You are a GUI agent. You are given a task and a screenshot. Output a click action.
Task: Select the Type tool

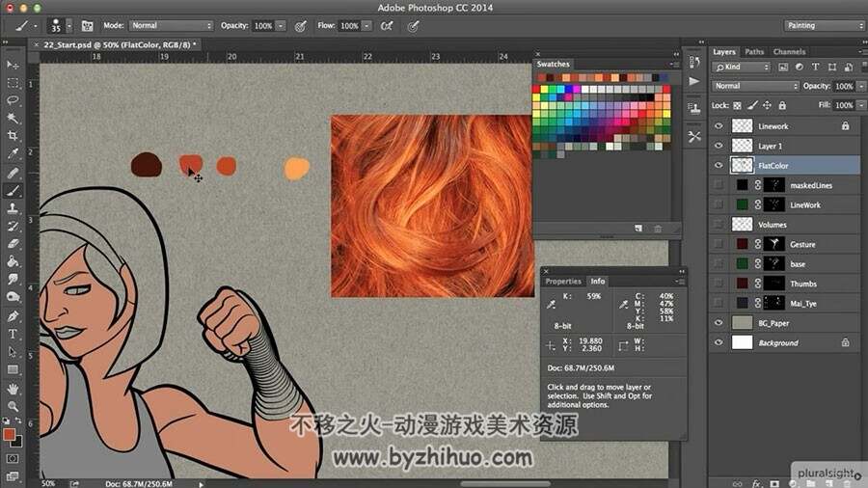tap(13, 335)
